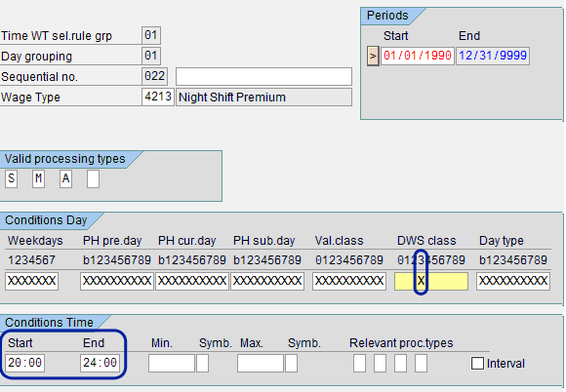Select the Day type condition field
Image resolution: width=566 pixels, height=392 pixels.
pos(513,281)
